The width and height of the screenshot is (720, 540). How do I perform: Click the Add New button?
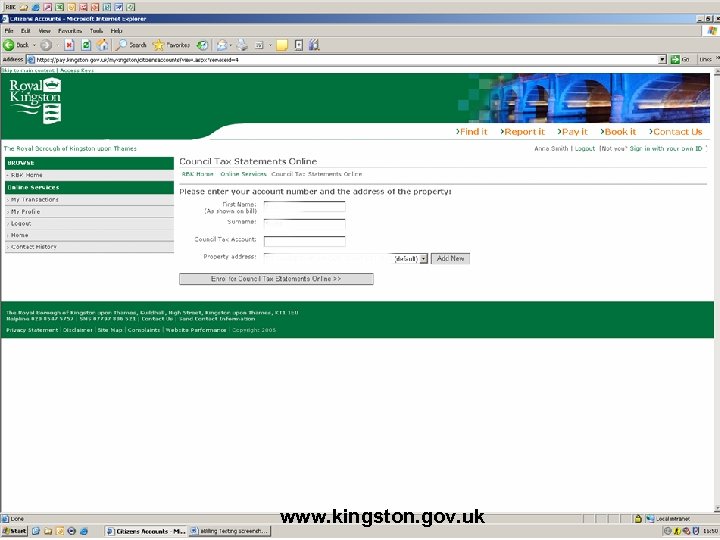(x=450, y=259)
